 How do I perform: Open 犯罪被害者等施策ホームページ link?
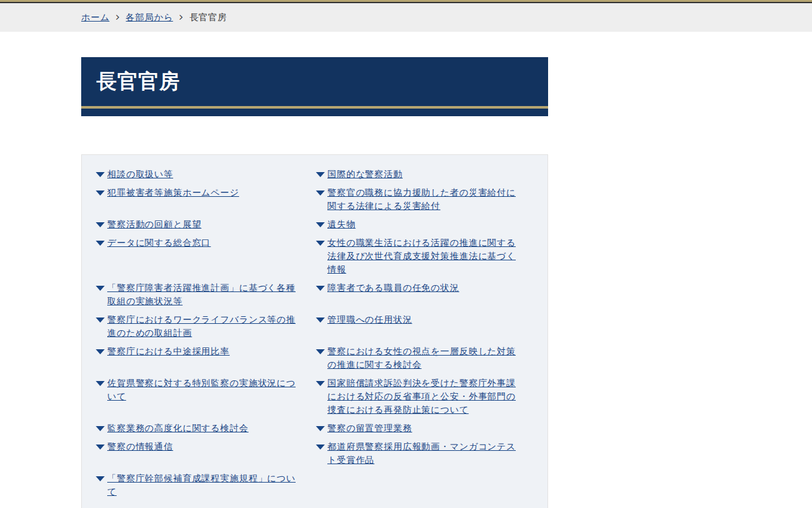click(173, 192)
